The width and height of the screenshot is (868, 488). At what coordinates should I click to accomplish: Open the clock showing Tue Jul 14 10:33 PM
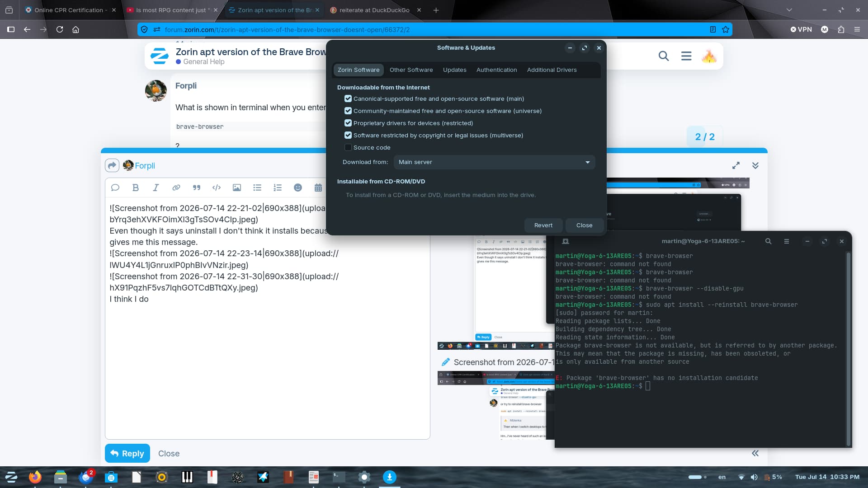(827, 477)
